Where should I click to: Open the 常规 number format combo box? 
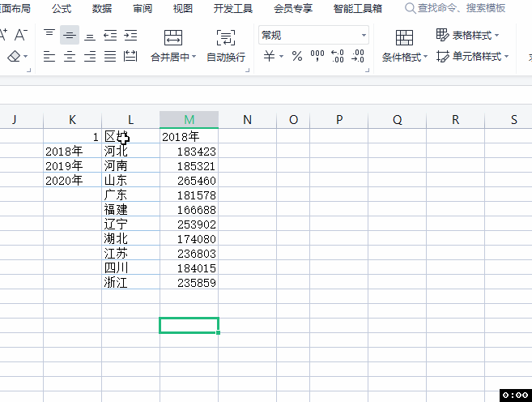point(313,35)
